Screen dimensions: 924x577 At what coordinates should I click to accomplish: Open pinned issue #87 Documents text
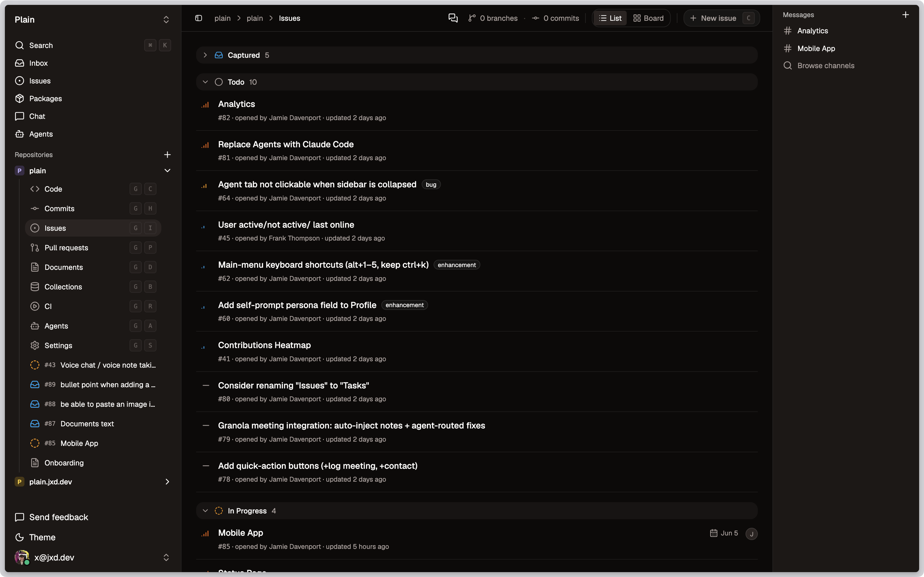click(x=93, y=424)
